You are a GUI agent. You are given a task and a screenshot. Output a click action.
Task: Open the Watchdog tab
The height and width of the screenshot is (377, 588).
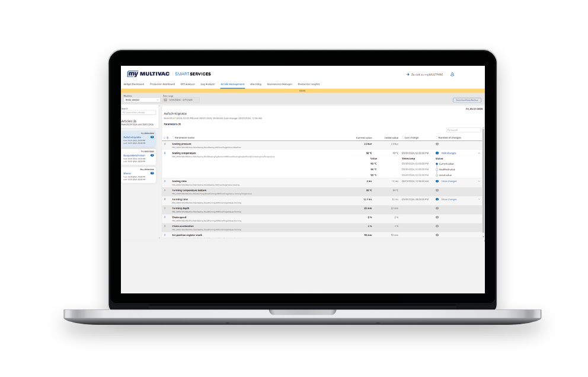tap(255, 84)
